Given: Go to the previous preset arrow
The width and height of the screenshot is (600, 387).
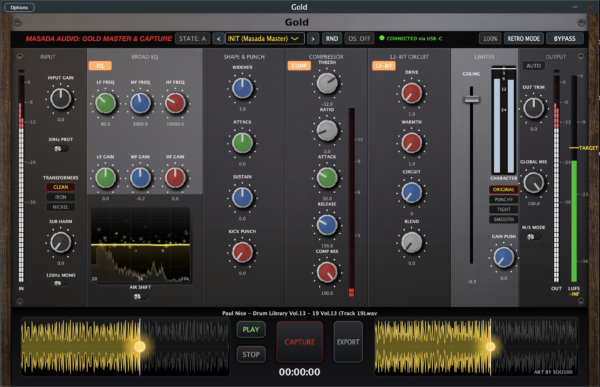Looking at the screenshot, I should [x=218, y=39].
